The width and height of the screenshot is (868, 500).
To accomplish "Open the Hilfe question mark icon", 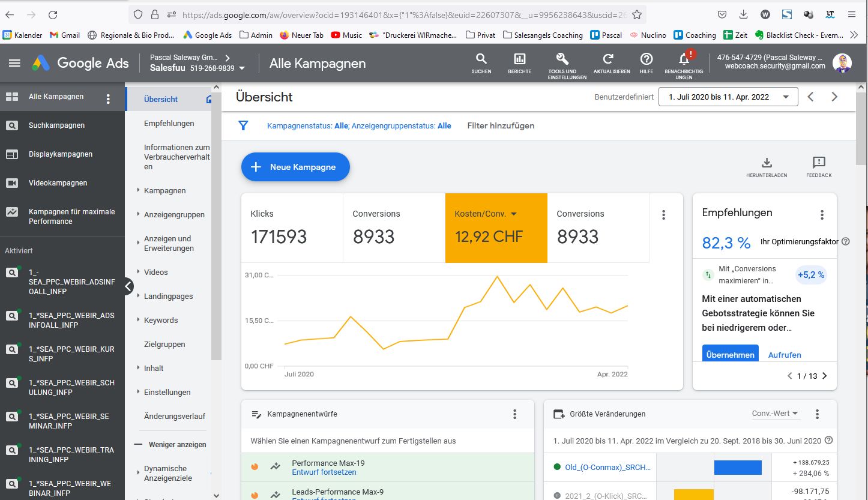I will pyautogui.click(x=646, y=59).
